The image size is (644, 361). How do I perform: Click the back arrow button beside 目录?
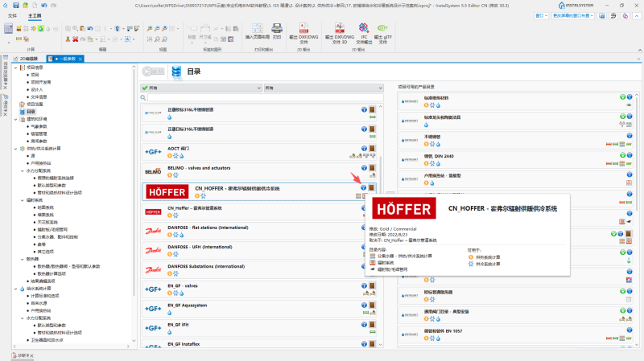click(x=153, y=72)
